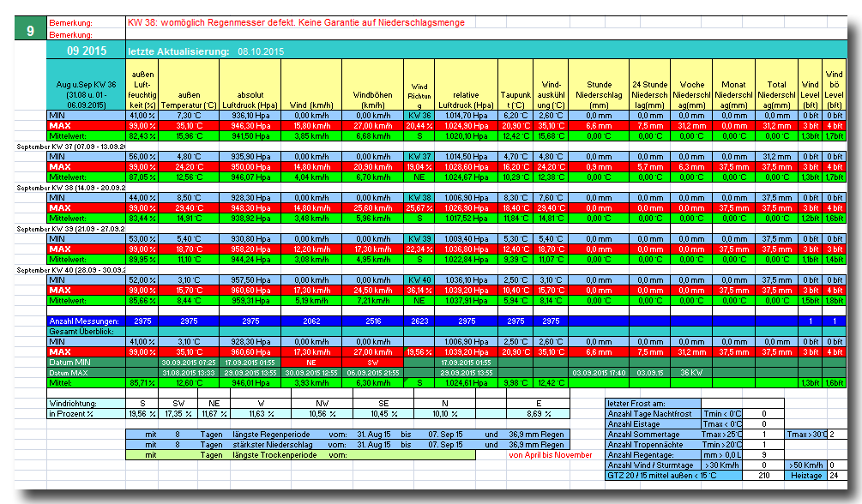
Task: Select the 'September KW 40 (28.09 - 30.09' row label
Action: tap(70, 270)
